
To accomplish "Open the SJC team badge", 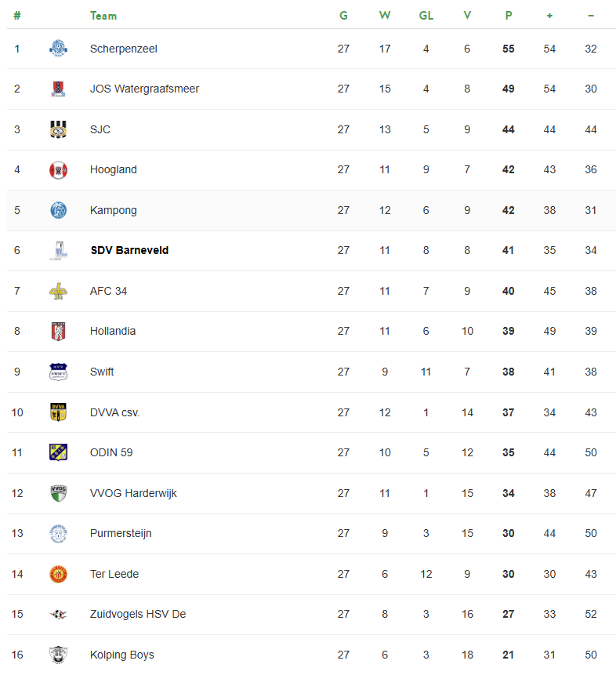I will pos(58,129).
